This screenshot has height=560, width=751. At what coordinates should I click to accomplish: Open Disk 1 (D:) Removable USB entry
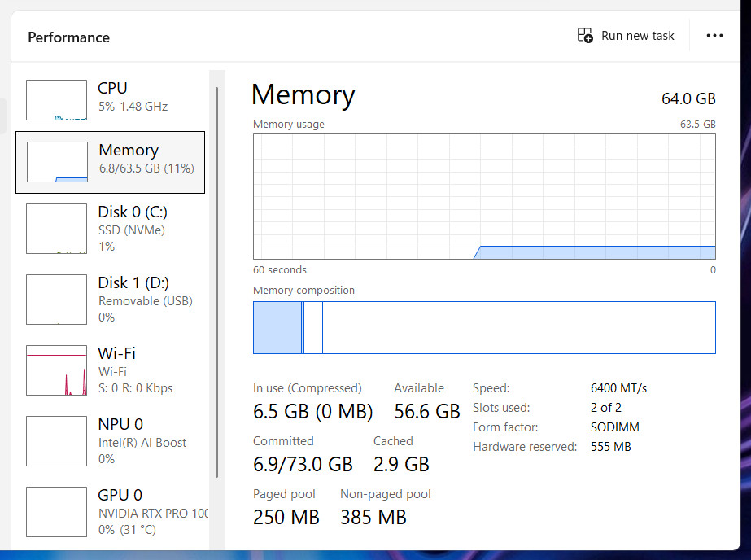[x=110, y=300]
